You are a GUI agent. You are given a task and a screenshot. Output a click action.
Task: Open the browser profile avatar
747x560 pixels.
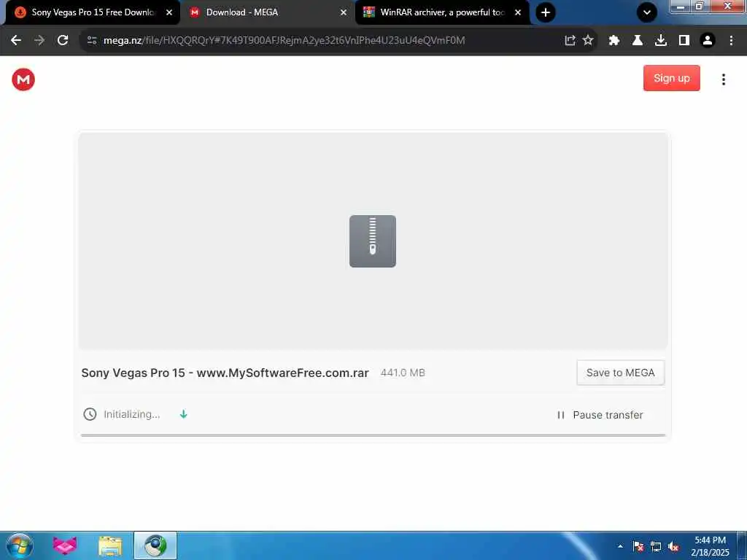tap(708, 40)
